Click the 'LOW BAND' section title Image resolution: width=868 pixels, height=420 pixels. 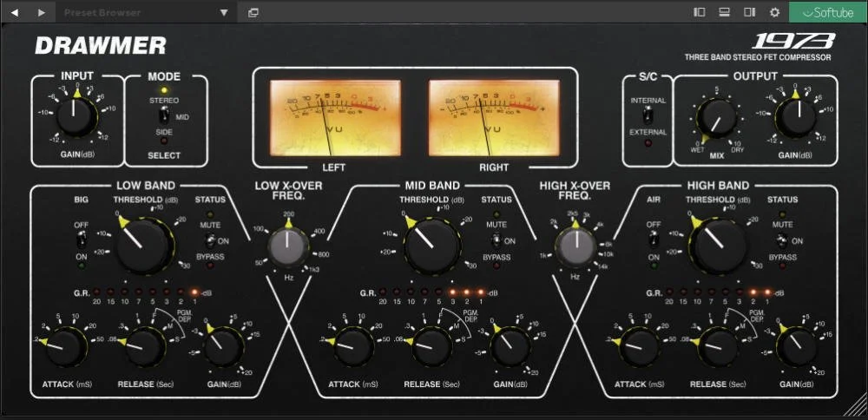tap(146, 186)
